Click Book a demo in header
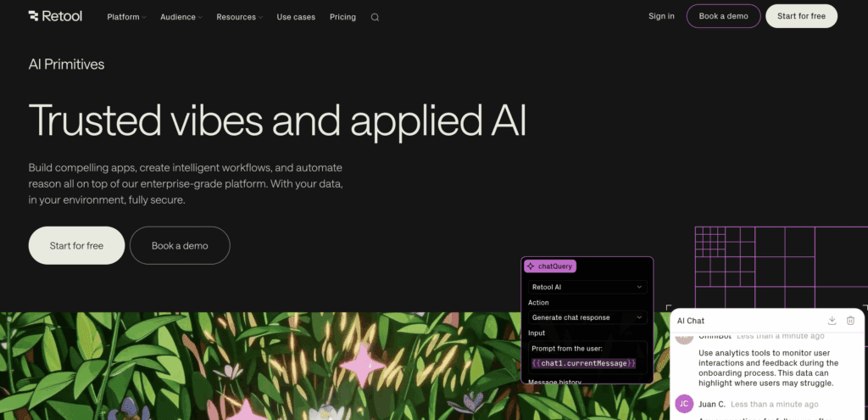The height and width of the screenshot is (420, 868). tap(722, 16)
